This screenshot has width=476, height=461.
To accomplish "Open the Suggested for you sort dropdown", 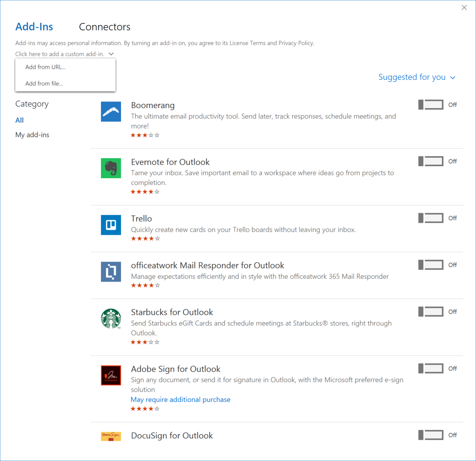I will coord(417,77).
